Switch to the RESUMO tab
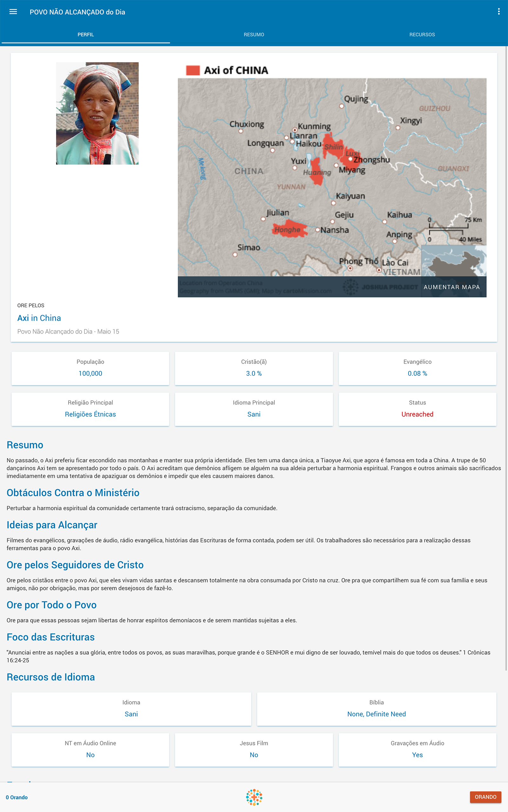The image size is (508, 812). (254, 35)
